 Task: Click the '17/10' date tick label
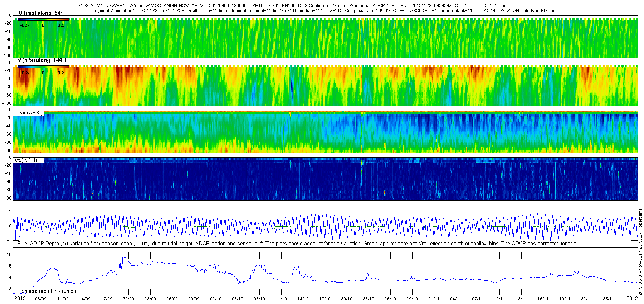tap(325, 299)
